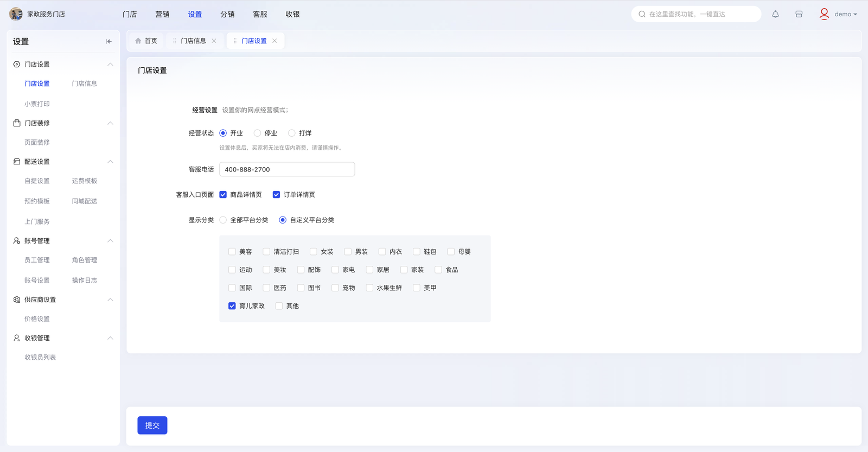Click the 客服电话 input field
The height and width of the screenshot is (452, 868).
coord(287,169)
